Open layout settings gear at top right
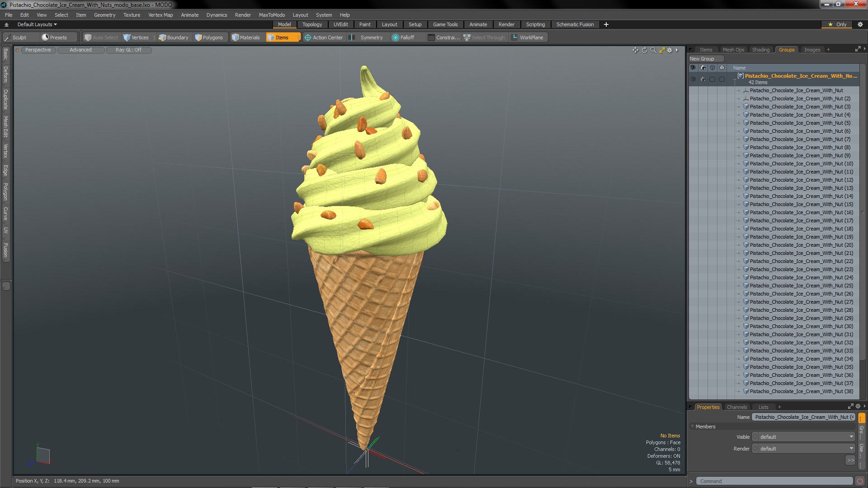This screenshot has height=488, width=868. 860,24
